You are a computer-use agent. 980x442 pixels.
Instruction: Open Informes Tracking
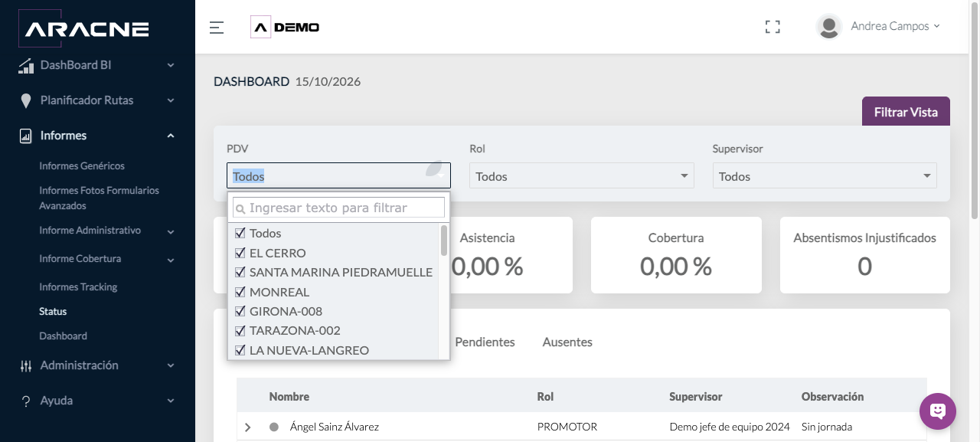click(x=78, y=286)
